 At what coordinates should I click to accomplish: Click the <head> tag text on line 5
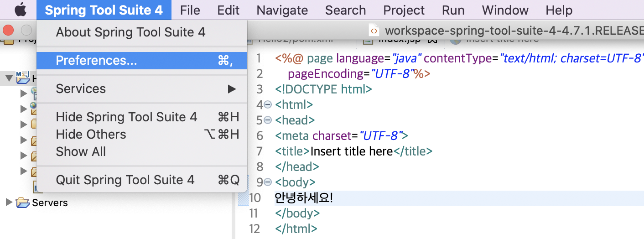295,120
